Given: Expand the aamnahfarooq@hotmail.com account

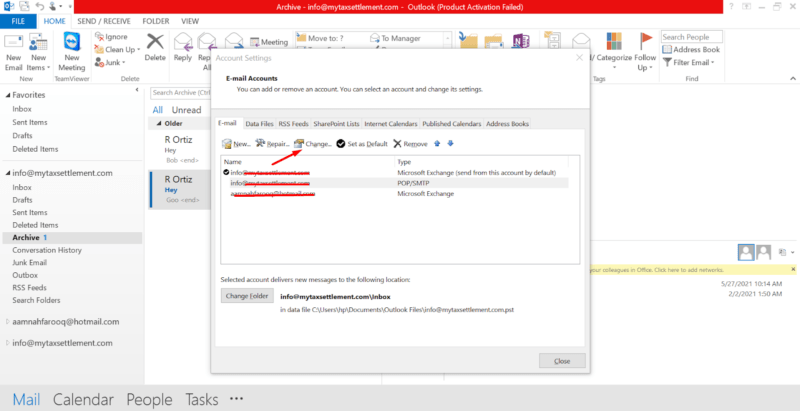Looking at the screenshot, I should click(8, 322).
